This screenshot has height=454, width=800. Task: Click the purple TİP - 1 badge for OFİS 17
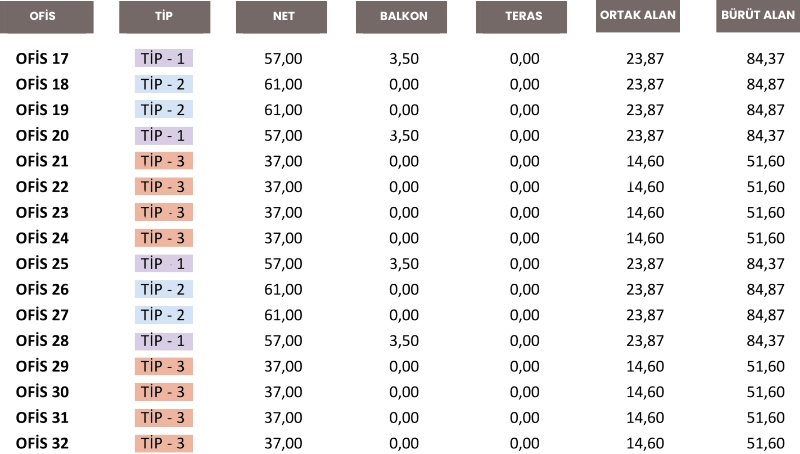(x=163, y=58)
